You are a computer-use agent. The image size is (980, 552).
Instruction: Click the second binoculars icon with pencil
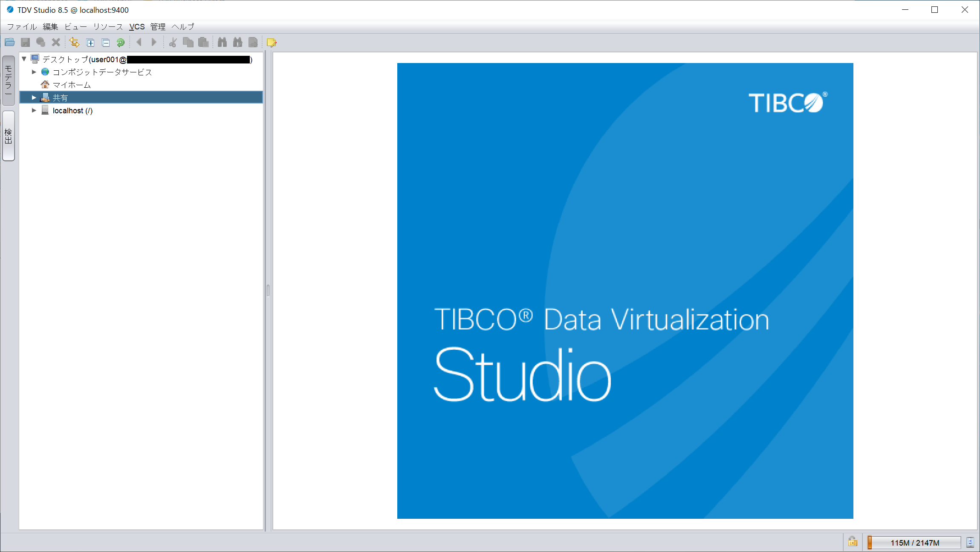point(238,42)
